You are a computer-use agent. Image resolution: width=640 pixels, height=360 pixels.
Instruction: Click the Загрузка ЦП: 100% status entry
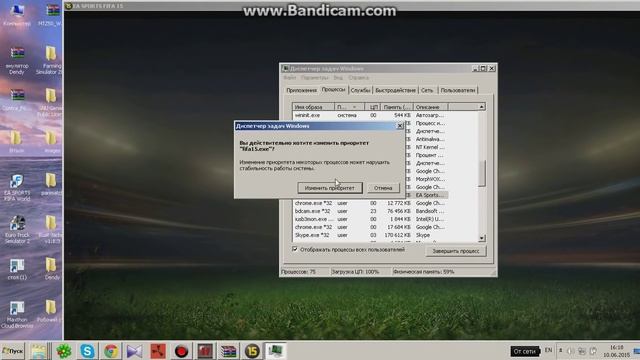(355, 271)
